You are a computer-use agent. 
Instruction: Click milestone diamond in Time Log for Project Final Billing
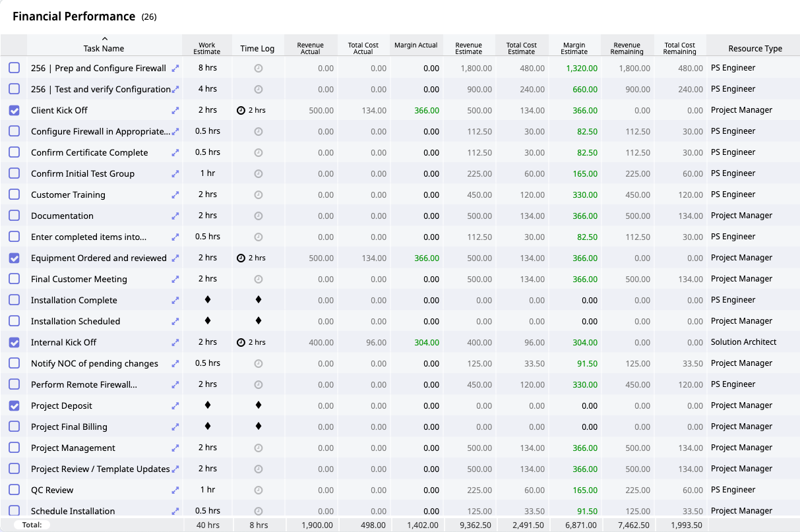pos(259,426)
